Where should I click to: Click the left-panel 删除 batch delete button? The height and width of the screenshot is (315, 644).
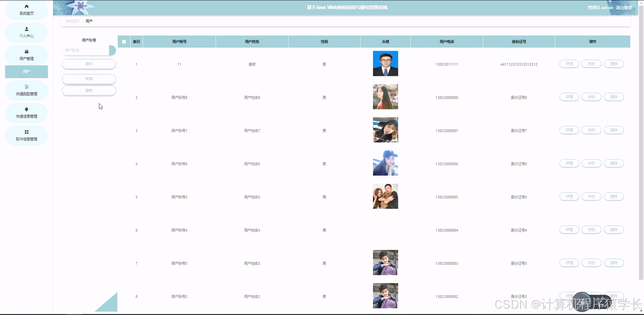89,91
